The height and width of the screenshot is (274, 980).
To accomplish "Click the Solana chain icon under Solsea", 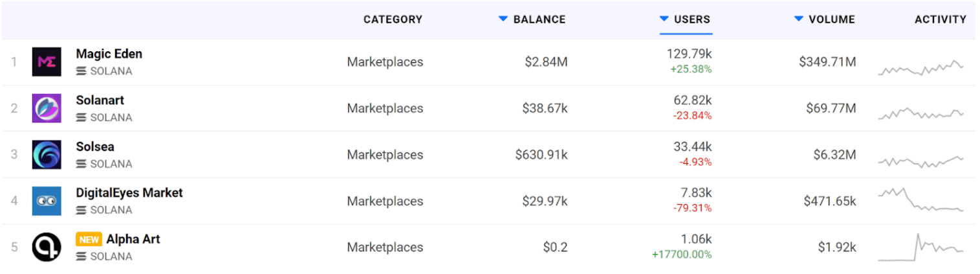I will (x=82, y=164).
